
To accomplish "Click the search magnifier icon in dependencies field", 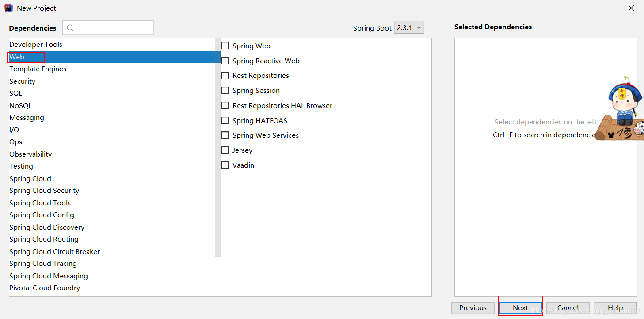I will [x=70, y=28].
